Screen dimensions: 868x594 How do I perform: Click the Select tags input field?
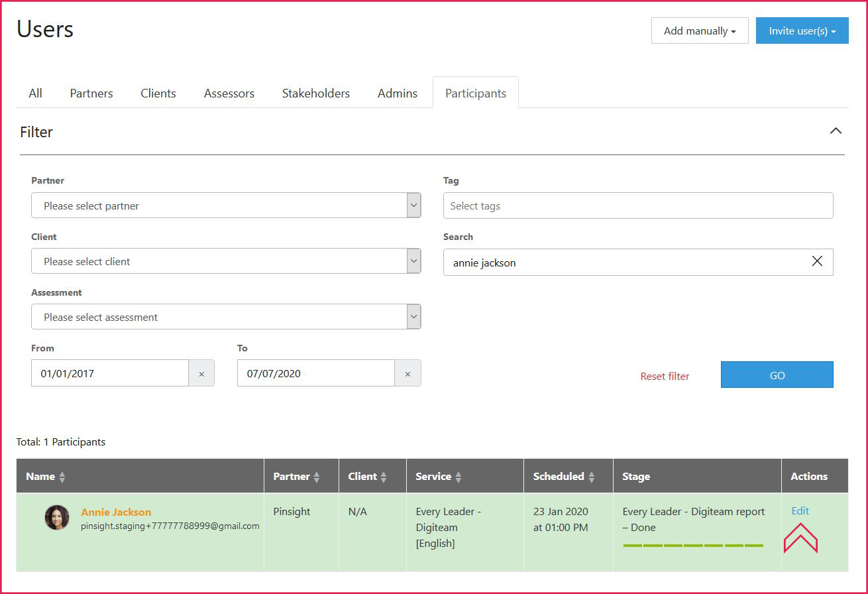[x=637, y=206]
